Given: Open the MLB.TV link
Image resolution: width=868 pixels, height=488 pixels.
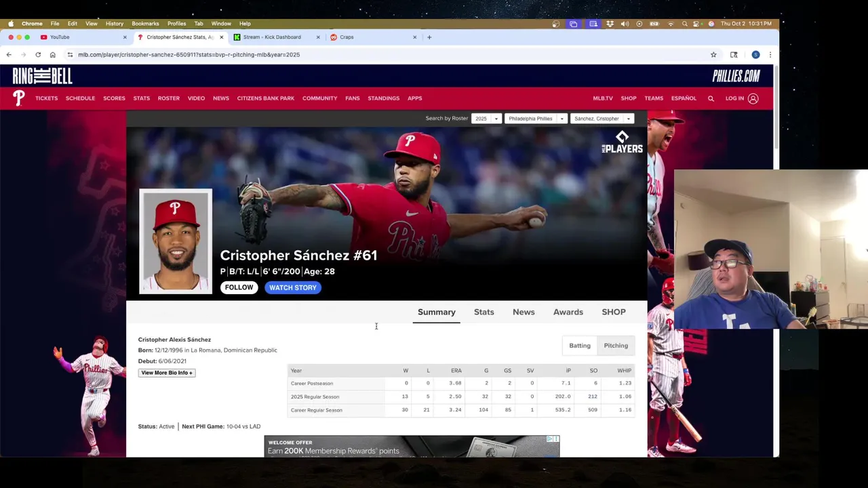Looking at the screenshot, I should 603,98.
